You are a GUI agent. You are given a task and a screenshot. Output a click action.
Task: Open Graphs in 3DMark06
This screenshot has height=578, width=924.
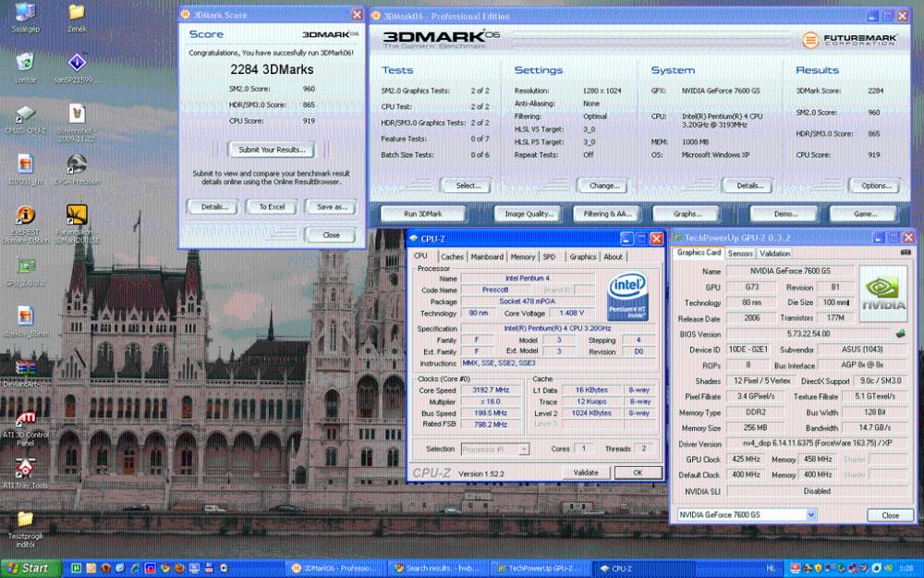click(x=687, y=214)
